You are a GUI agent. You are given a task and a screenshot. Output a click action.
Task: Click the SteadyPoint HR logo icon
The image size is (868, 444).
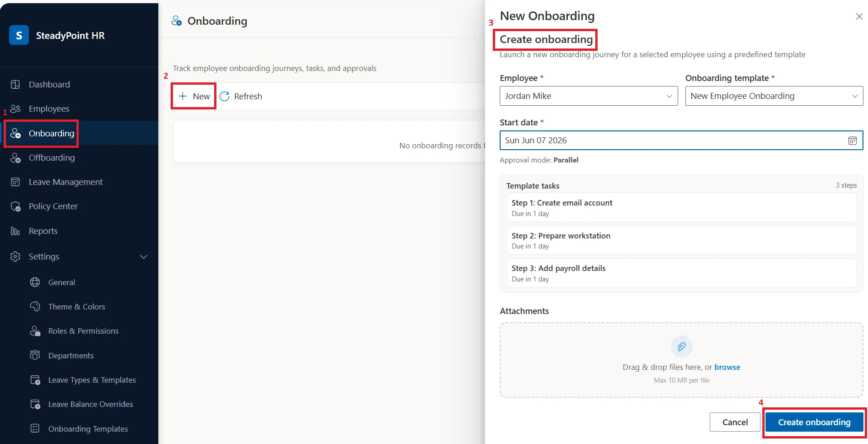click(19, 35)
